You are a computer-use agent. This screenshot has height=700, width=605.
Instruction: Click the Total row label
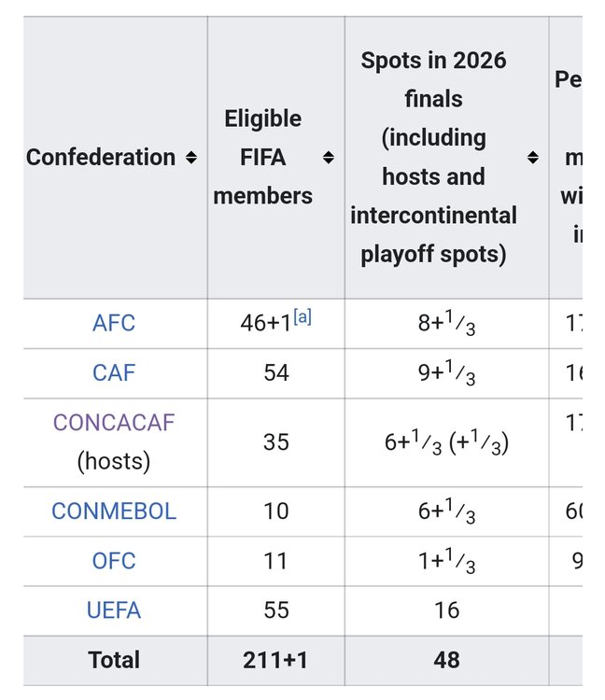[114, 660]
